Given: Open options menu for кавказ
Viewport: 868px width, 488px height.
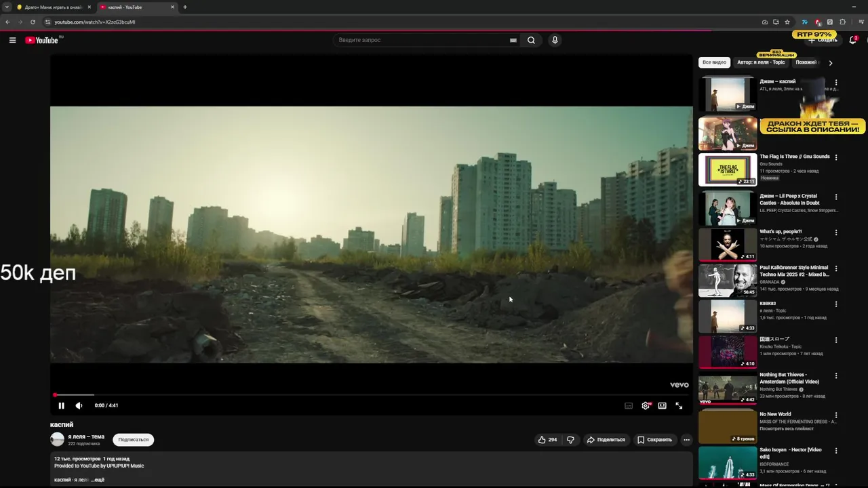Looking at the screenshot, I should tap(836, 304).
